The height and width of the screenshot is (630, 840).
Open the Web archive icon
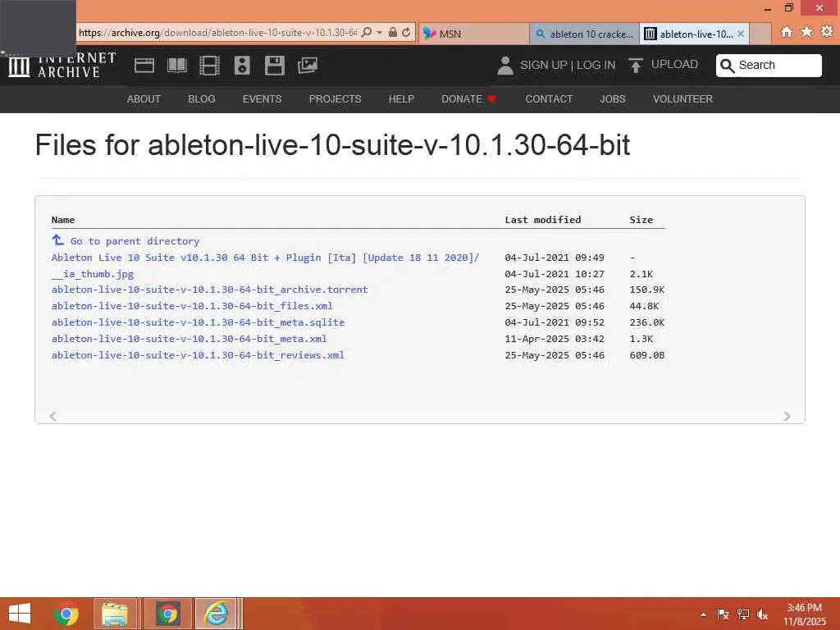click(144, 66)
